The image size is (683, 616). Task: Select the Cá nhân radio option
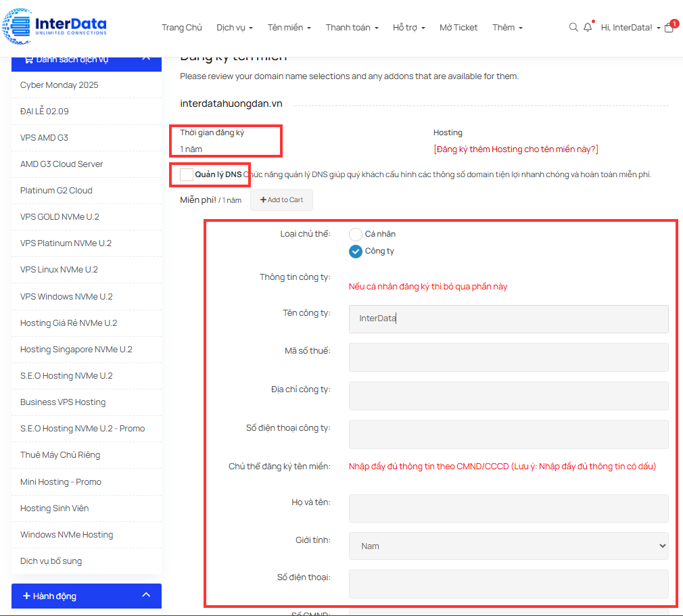coord(356,235)
